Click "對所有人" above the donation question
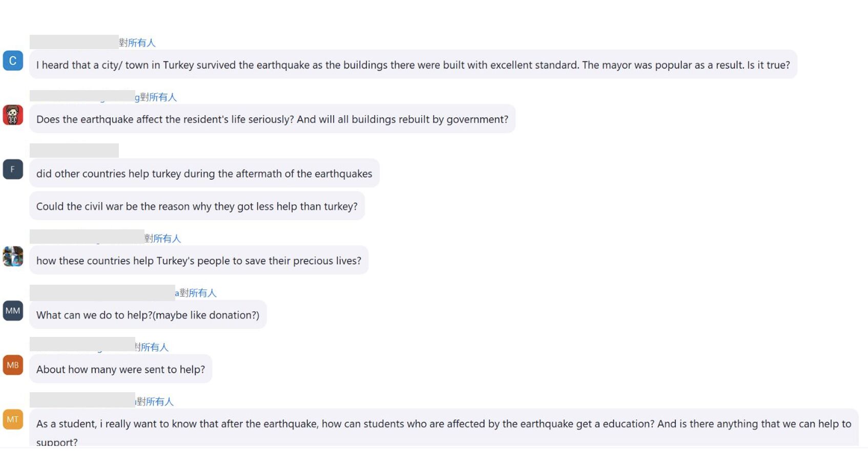This screenshot has height=468, width=868. click(198, 293)
